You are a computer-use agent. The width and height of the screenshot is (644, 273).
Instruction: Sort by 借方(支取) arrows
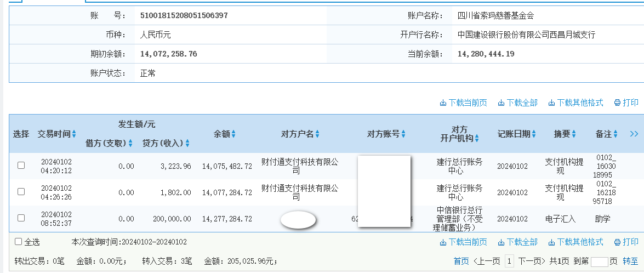click(x=130, y=143)
